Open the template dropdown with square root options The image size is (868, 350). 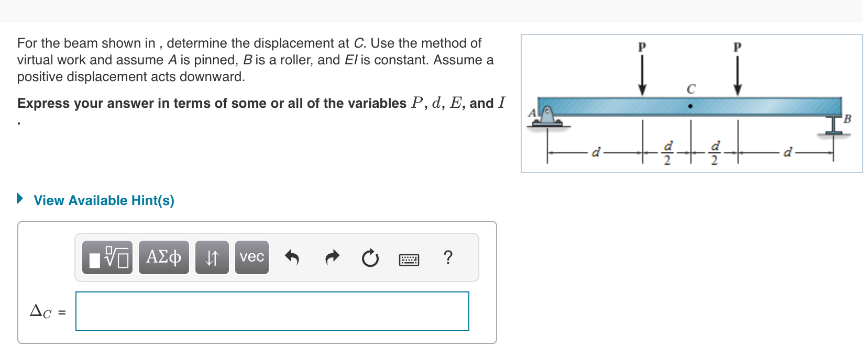(106, 257)
